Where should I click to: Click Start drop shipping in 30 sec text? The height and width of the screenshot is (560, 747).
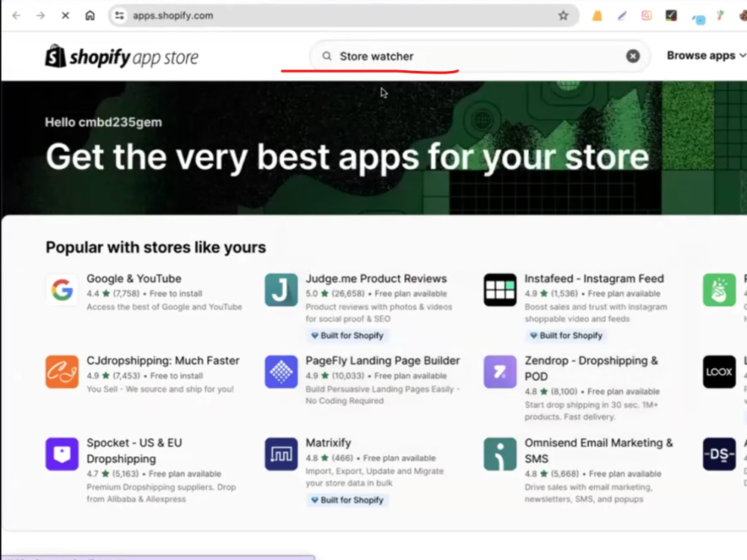[x=591, y=411]
